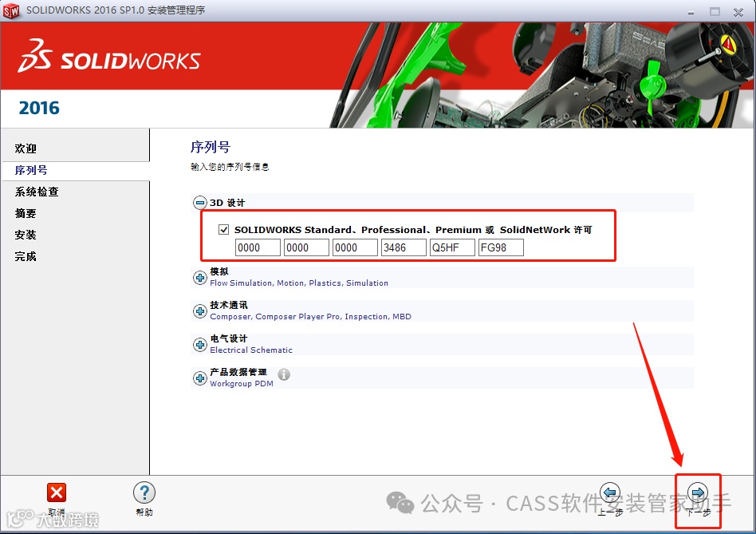The image size is (756, 534).
Task: Select the 序列号 step in sidebar
Action: pyautogui.click(x=31, y=170)
